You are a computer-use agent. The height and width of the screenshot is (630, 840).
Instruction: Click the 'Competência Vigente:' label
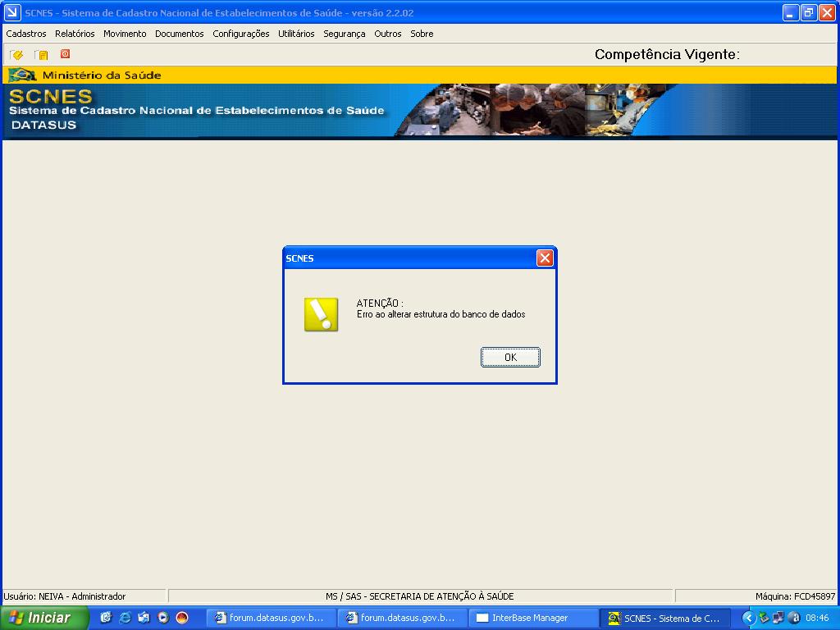(667, 55)
